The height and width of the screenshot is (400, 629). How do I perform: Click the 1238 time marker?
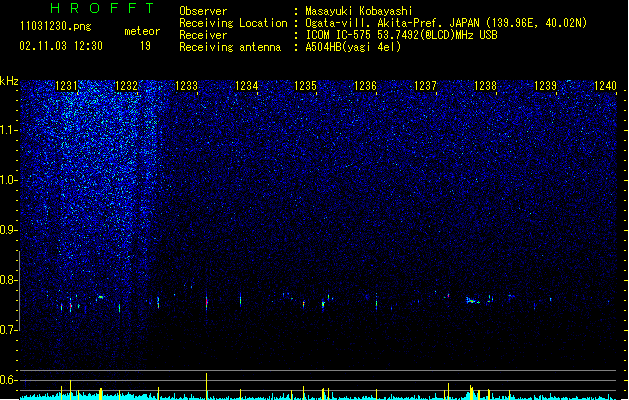click(x=485, y=86)
